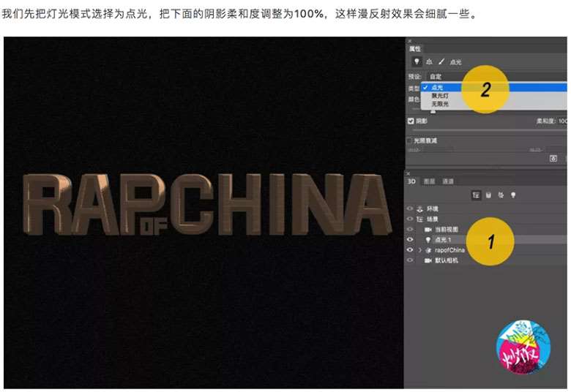571x392 pixels.
Task: Click the shadow softness slider track
Action: [488, 129]
